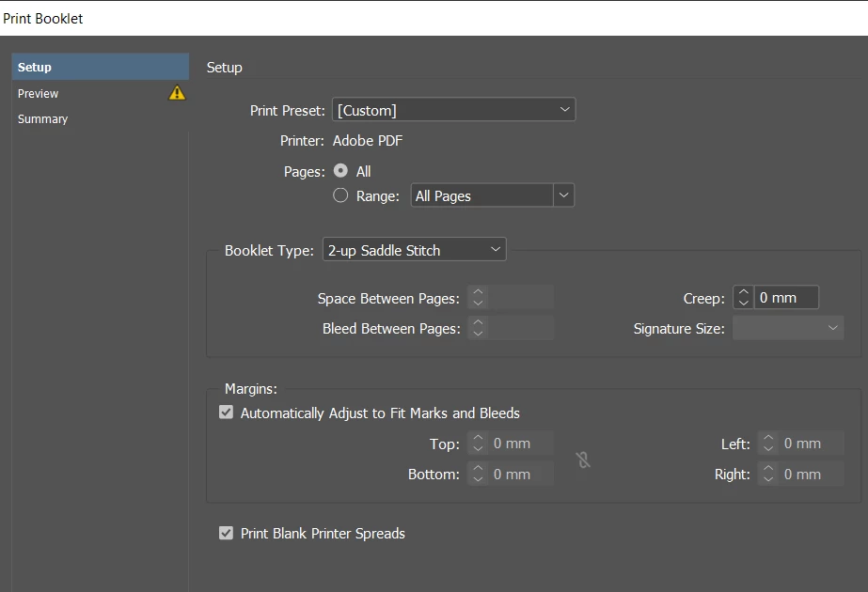Click the Space Between Pages field
The height and width of the screenshot is (592, 868).
(x=520, y=298)
